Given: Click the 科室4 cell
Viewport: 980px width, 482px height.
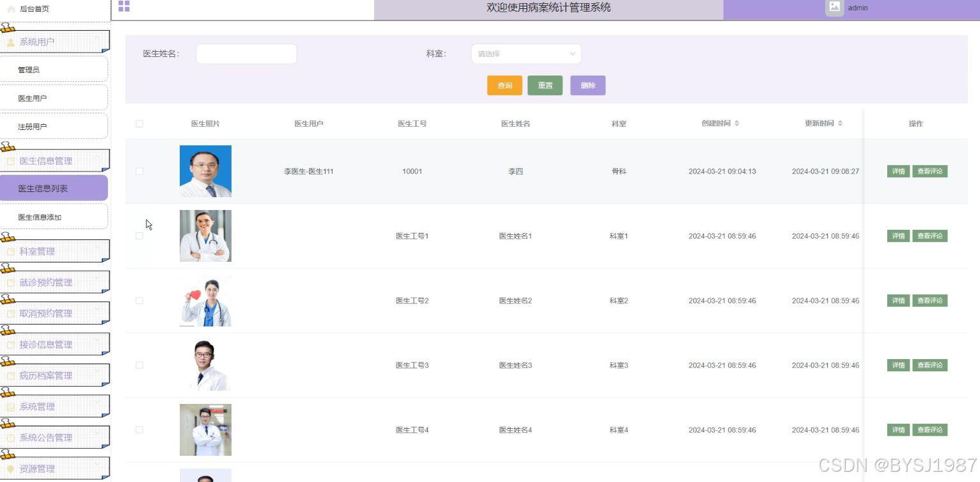Looking at the screenshot, I should pos(619,430).
